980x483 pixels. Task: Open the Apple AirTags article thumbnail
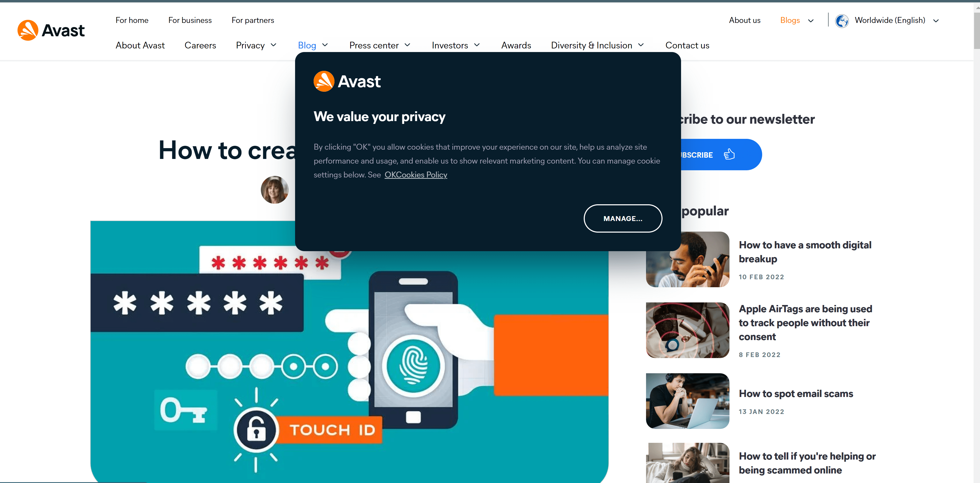[x=687, y=330]
